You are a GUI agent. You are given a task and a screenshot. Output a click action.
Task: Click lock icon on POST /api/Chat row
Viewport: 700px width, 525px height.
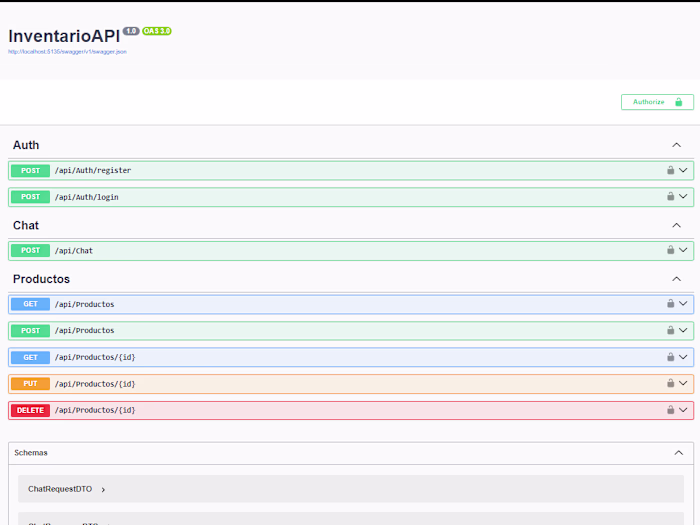tap(671, 250)
